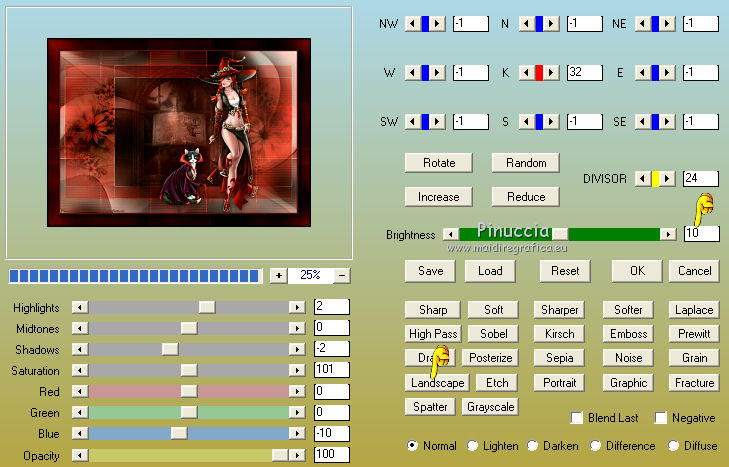
Task: Click Red slider left arrow
Action: click(80, 391)
